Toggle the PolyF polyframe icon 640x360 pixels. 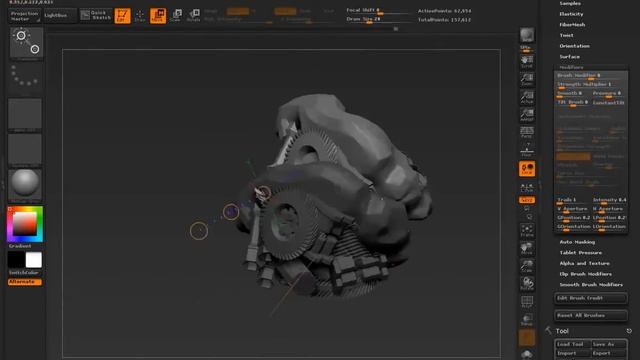click(527, 302)
